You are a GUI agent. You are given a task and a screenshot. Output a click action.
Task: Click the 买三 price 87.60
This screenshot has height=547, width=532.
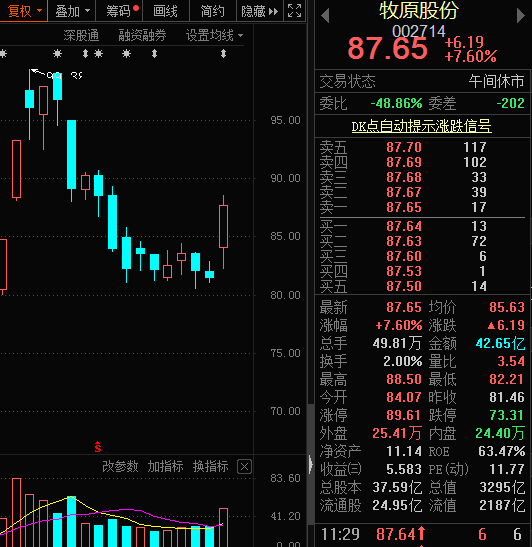point(404,256)
